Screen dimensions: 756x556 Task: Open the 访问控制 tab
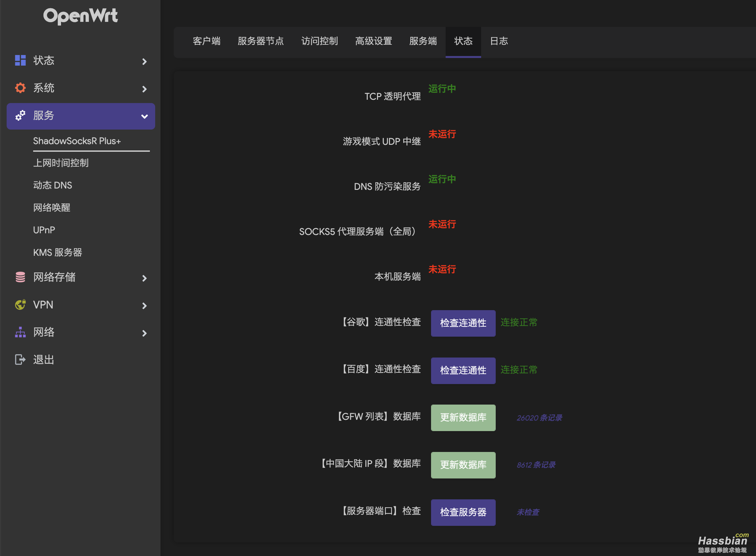pos(320,41)
